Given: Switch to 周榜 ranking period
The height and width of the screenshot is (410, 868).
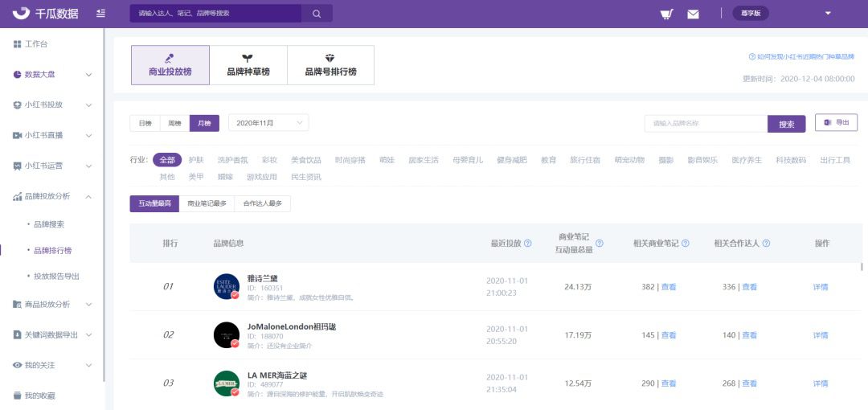Looking at the screenshot, I should (x=174, y=123).
